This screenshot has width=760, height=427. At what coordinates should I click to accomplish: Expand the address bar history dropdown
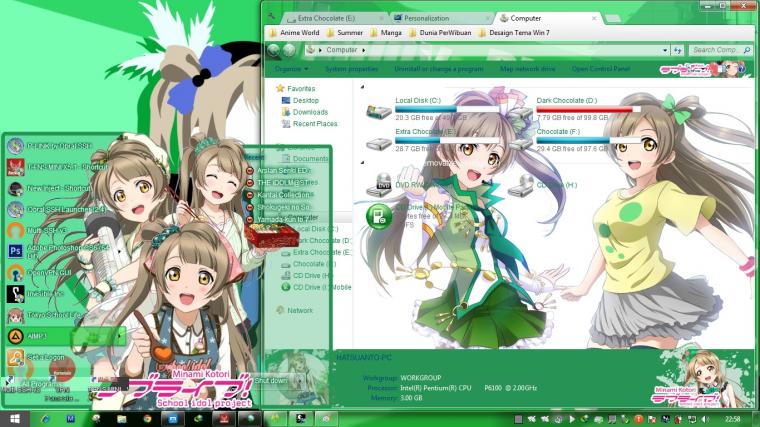tap(665, 50)
